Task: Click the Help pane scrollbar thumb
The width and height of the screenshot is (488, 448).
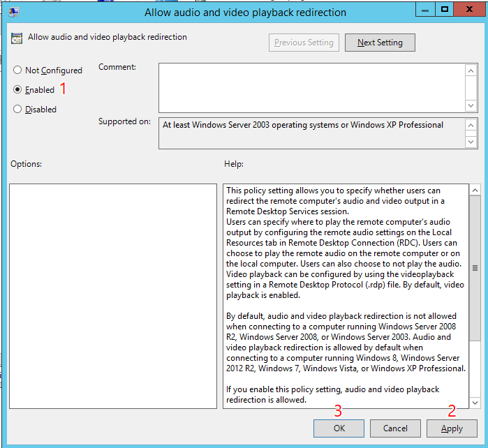Action: pos(475,268)
